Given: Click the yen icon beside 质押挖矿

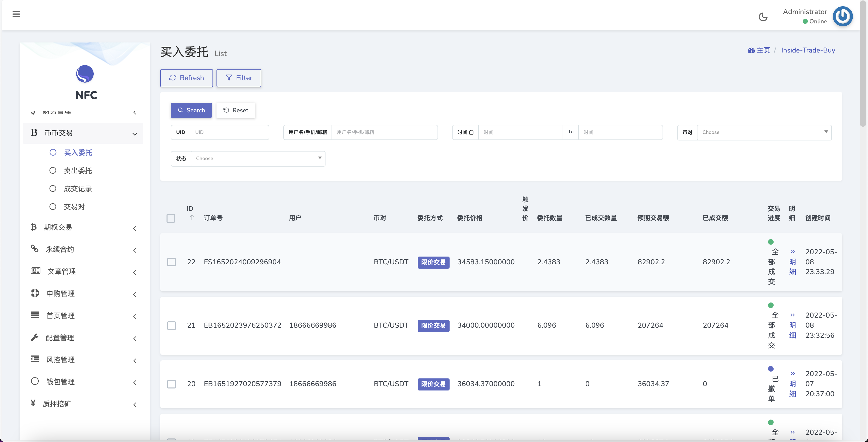Looking at the screenshot, I should (x=33, y=403).
